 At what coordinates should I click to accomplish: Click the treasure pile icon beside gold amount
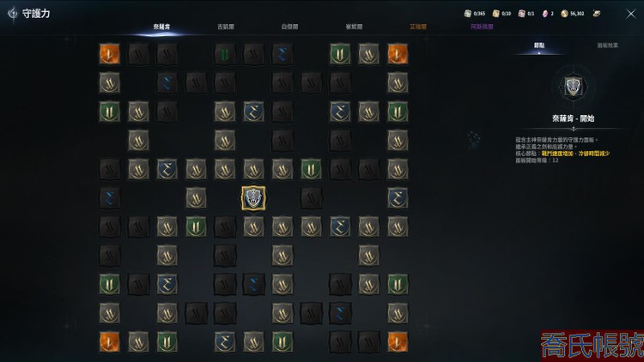(597, 14)
